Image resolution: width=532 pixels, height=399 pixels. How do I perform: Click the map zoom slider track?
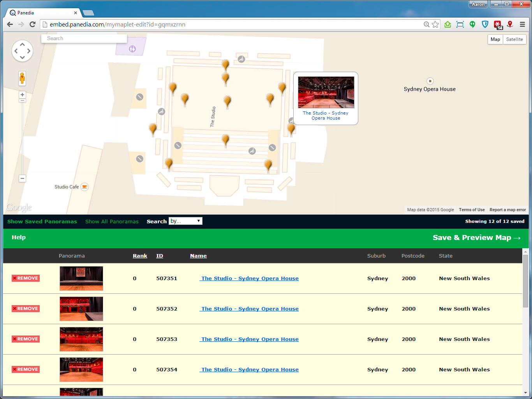[x=22, y=138]
